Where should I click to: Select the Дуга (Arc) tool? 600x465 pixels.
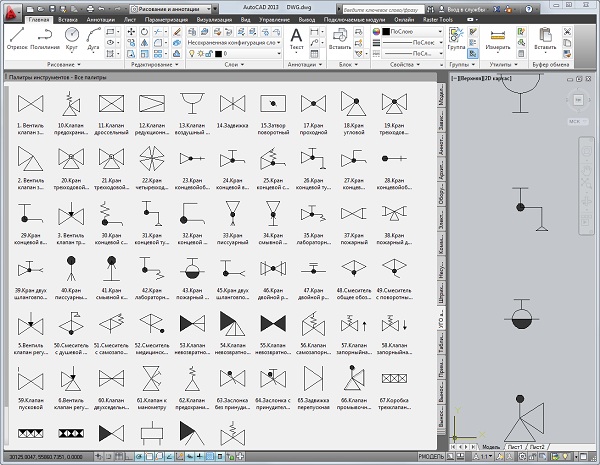coord(95,36)
